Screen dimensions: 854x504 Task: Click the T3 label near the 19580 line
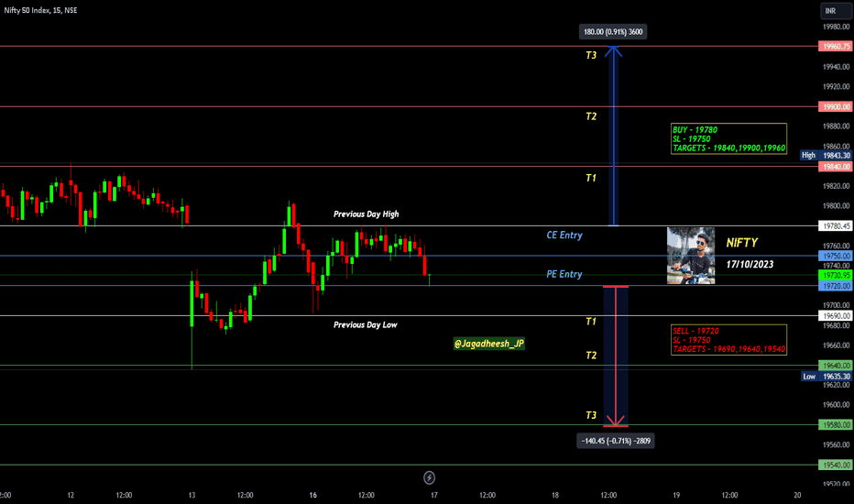(591, 415)
